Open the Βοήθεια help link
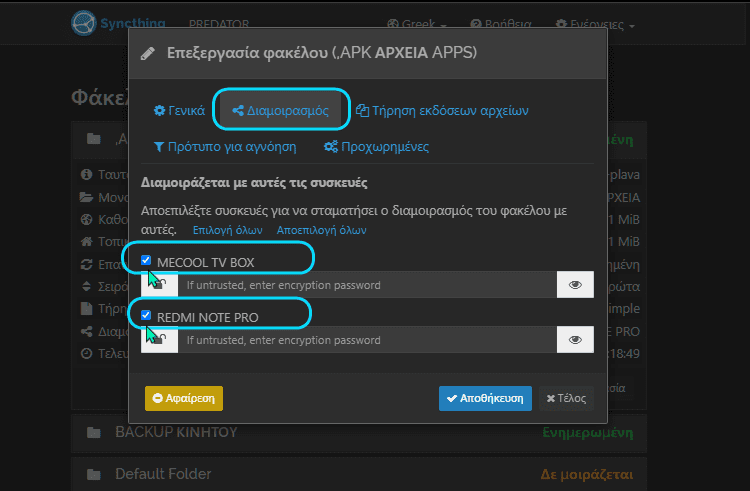This screenshot has height=491, width=750. (x=500, y=24)
